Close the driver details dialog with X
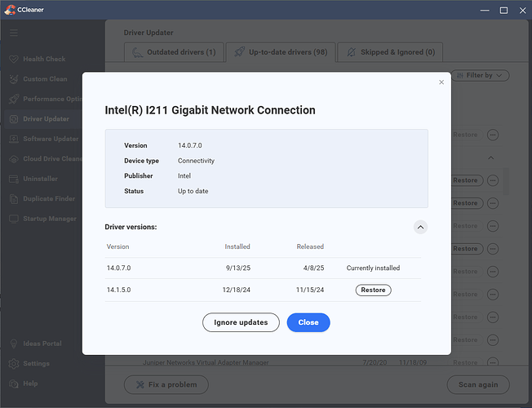 (441, 82)
